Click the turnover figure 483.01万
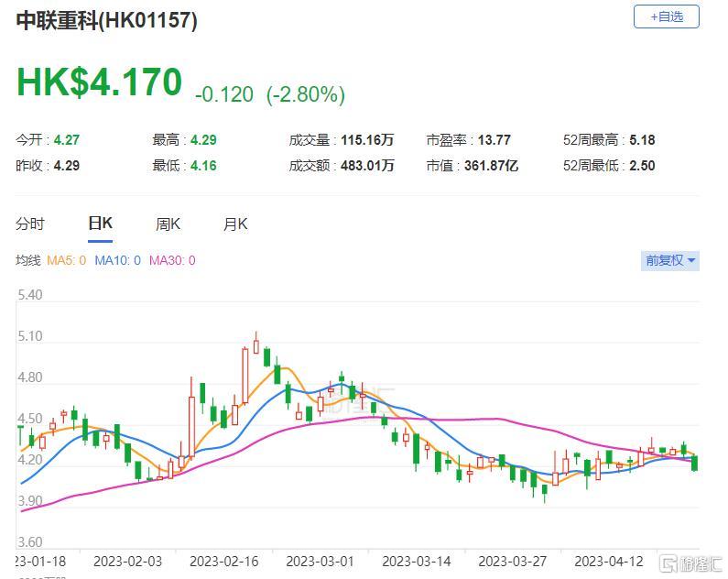728x579 pixels. [367, 166]
